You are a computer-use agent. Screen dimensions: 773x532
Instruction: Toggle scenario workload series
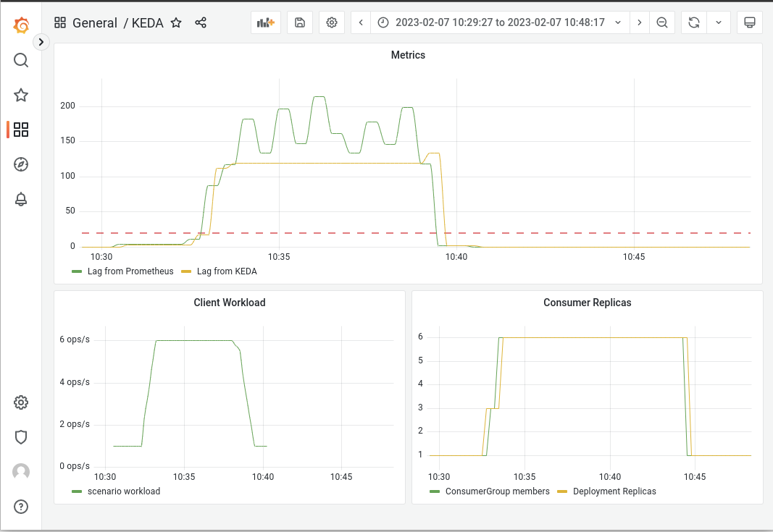tap(124, 491)
